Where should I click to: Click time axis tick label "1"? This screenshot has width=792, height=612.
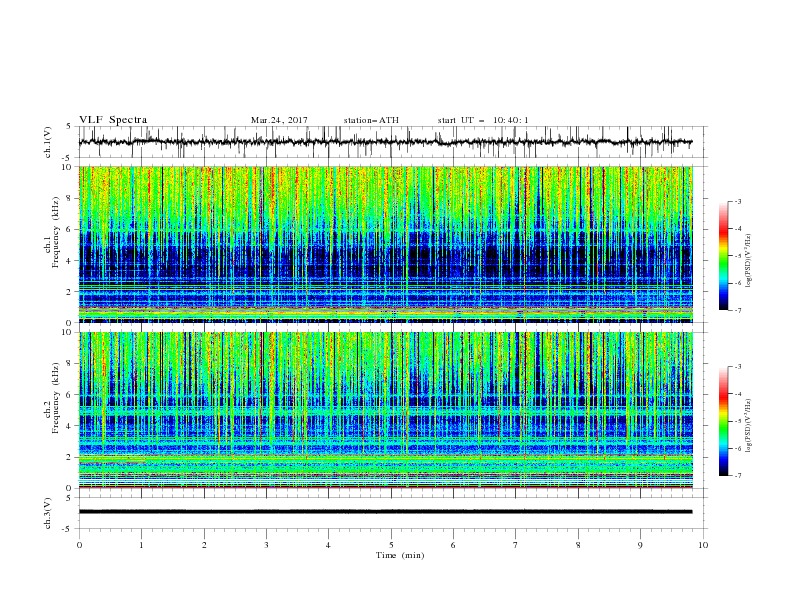point(141,545)
